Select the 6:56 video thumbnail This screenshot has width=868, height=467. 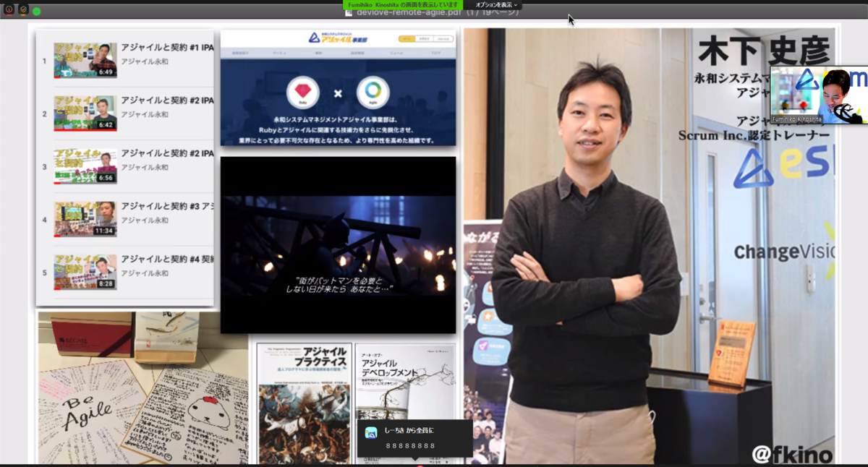point(85,166)
